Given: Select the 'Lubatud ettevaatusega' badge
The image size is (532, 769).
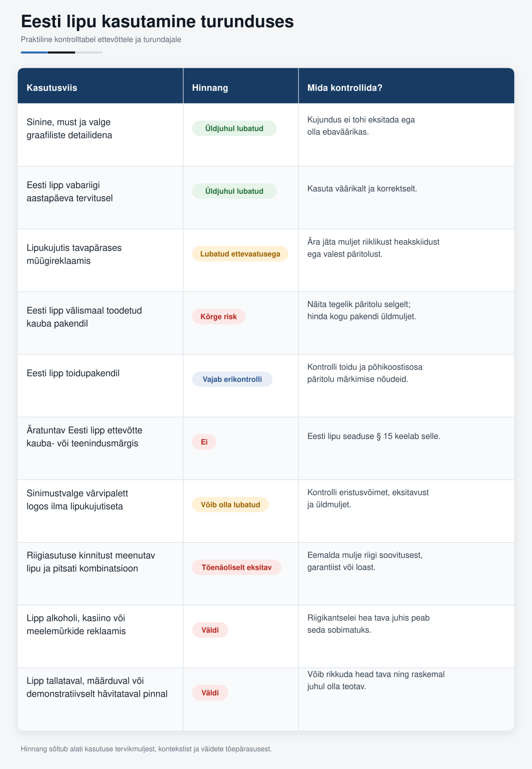Looking at the screenshot, I should (240, 254).
